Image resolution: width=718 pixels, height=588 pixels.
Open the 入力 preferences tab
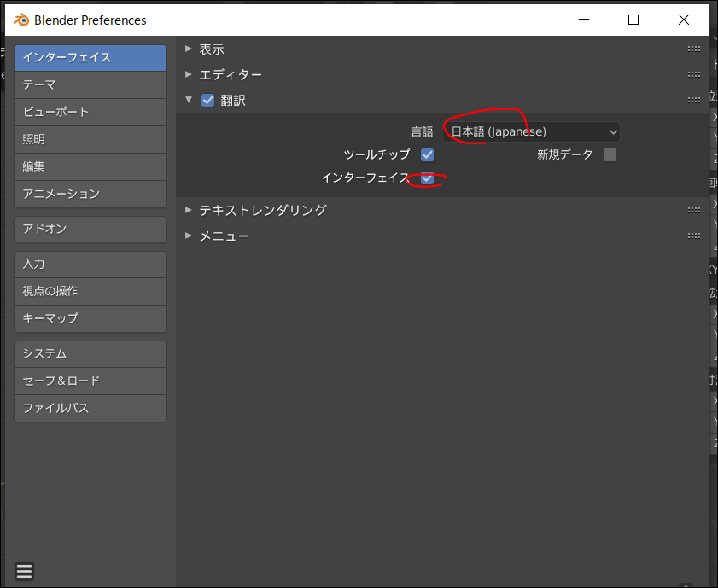coord(90,264)
